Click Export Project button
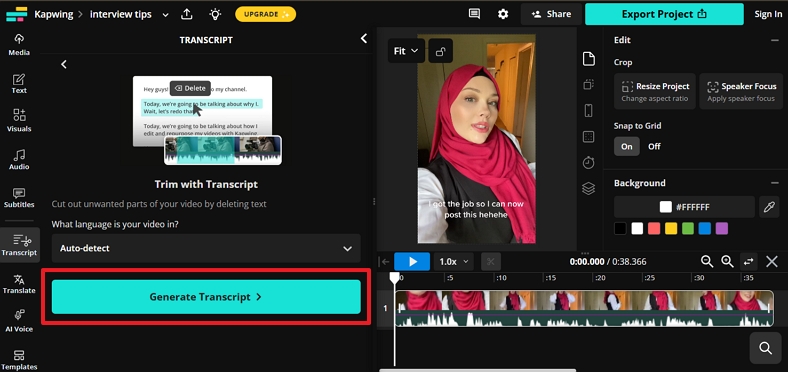This screenshot has height=372, width=788. click(x=664, y=14)
